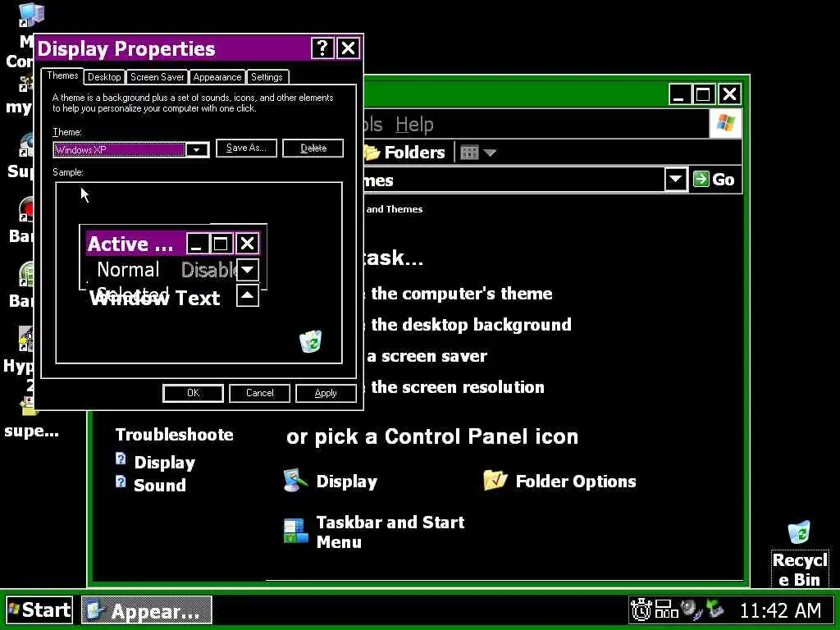Click the change screen resolution task
Viewport: 840px width, 630px height.
[453, 387]
